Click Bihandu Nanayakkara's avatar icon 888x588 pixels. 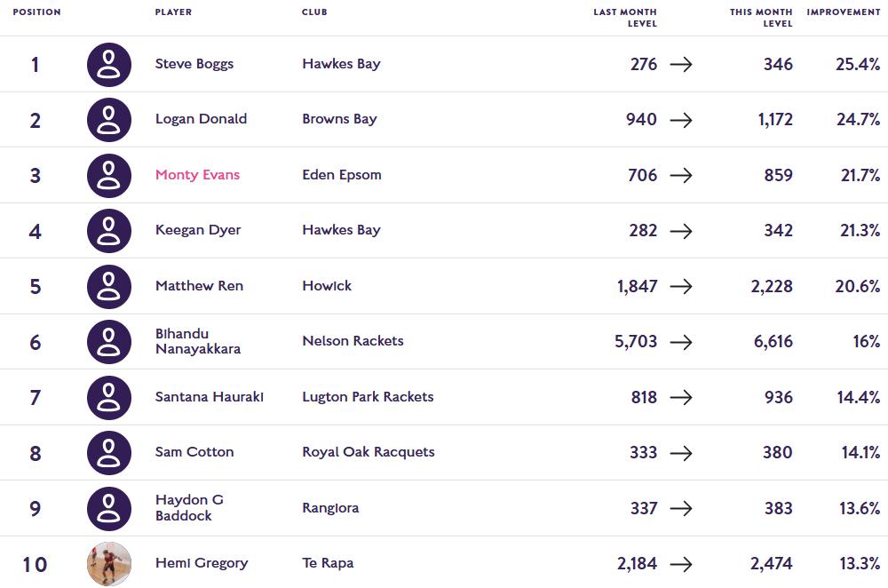click(x=108, y=342)
